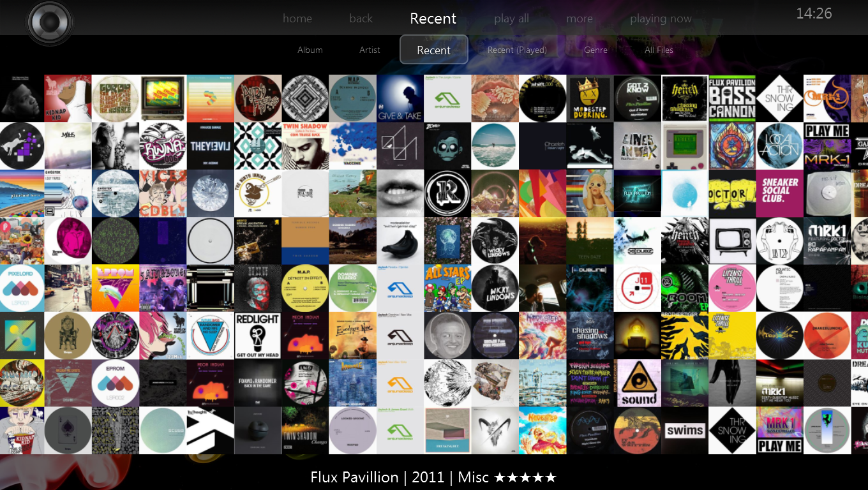Open the Got 2 Know album cover
The width and height of the screenshot is (868, 490).
point(637,98)
